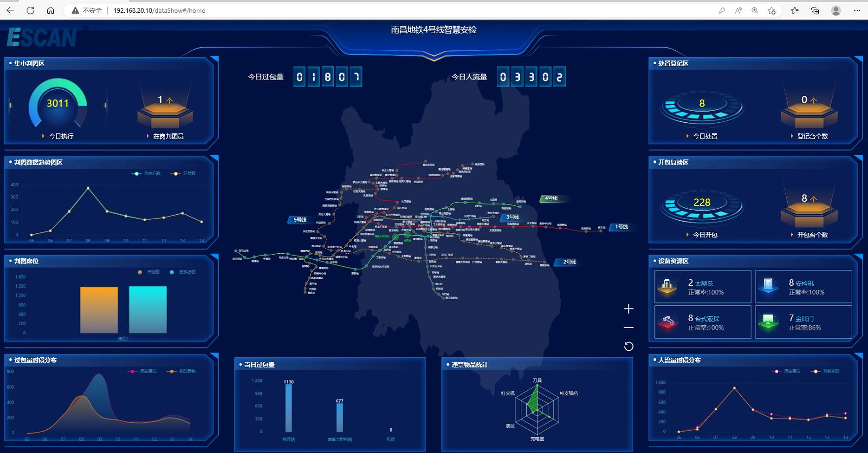Zoom out the metro map with minus
This screenshot has height=453, width=868.
628,328
